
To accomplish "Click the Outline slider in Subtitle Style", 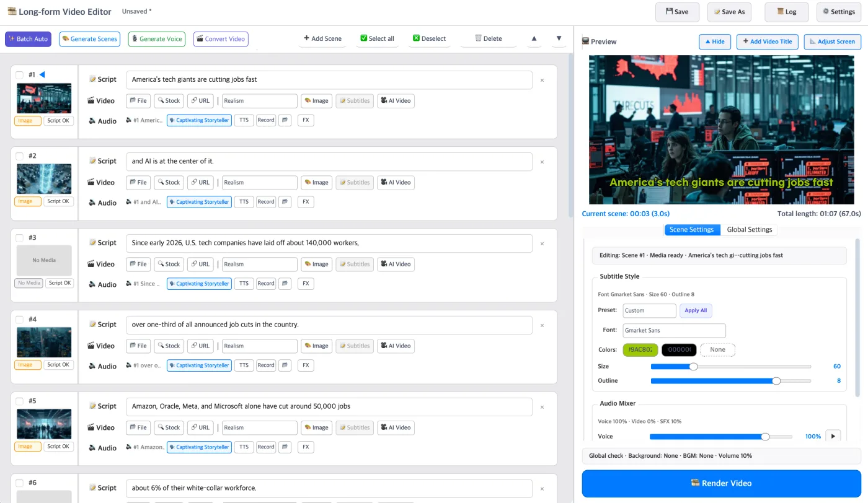I will 730,381.
